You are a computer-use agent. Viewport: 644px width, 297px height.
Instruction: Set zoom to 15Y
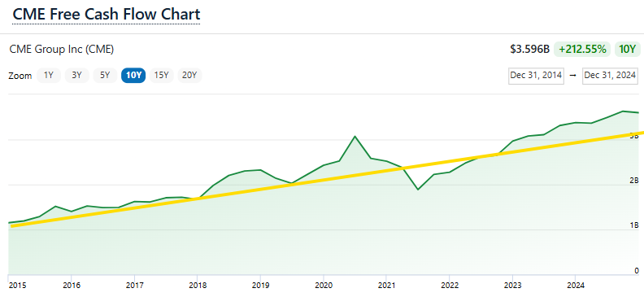point(162,76)
